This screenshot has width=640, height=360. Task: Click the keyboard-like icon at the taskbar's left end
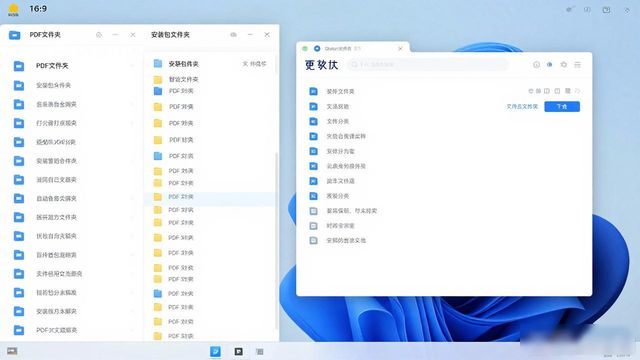[x=12, y=351]
